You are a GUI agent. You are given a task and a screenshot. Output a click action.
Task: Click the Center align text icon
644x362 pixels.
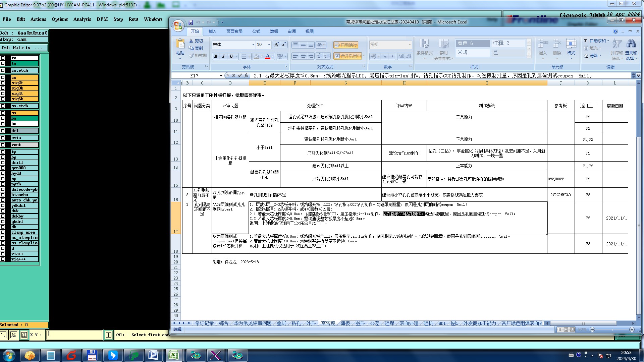303,56
